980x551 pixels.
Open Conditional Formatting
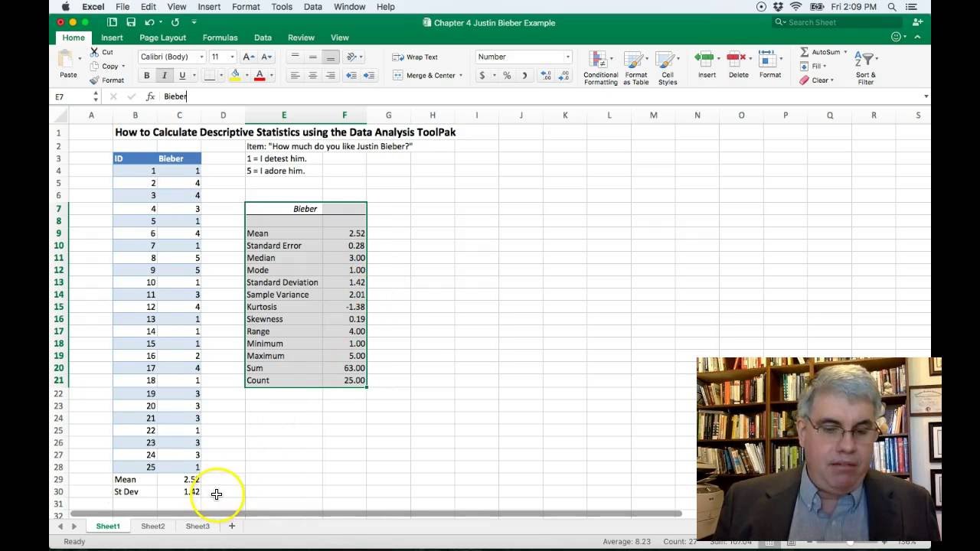(x=600, y=68)
